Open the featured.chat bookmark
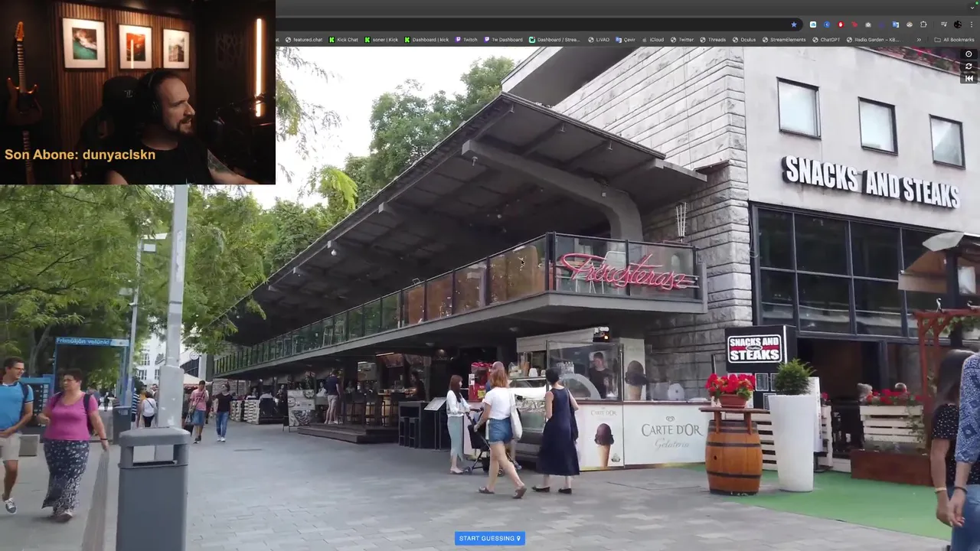 tap(304, 40)
